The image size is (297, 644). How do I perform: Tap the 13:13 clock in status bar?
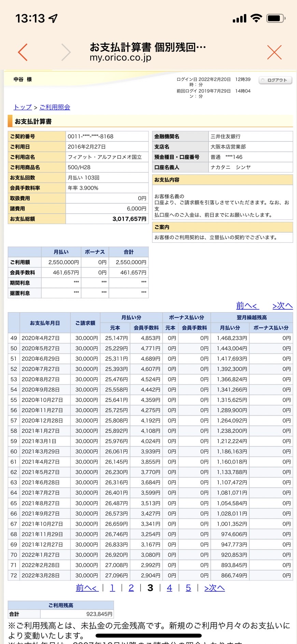30,18
